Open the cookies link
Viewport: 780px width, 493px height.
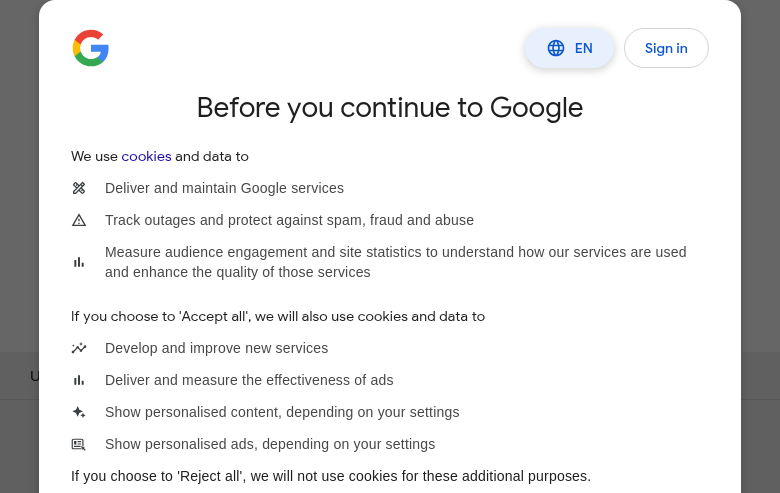146,156
